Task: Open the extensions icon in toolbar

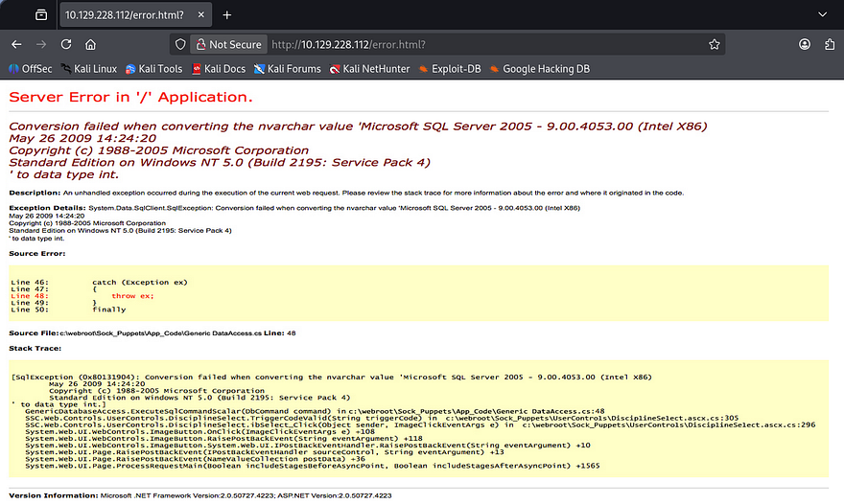Action: (828, 45)
